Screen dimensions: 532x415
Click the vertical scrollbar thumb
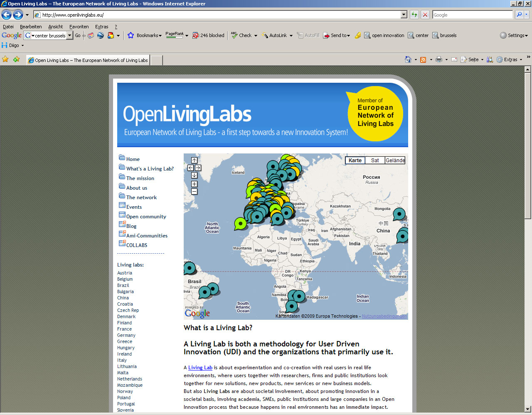(x=528, y=146)
